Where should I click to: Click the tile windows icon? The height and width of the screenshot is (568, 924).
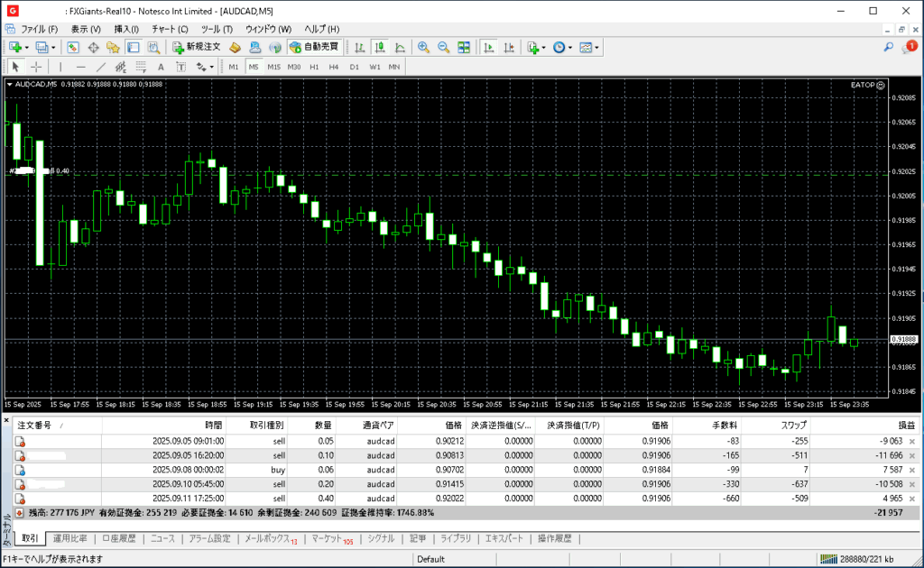click(464, 47)
